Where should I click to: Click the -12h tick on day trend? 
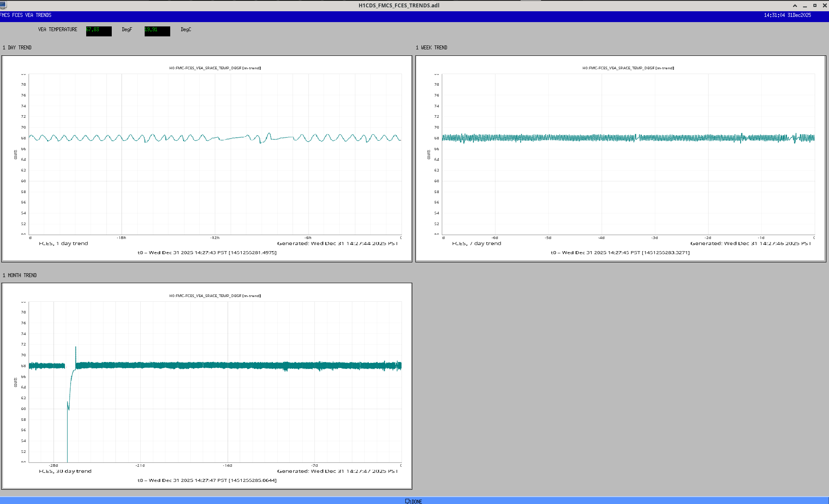tap(215, 238)
